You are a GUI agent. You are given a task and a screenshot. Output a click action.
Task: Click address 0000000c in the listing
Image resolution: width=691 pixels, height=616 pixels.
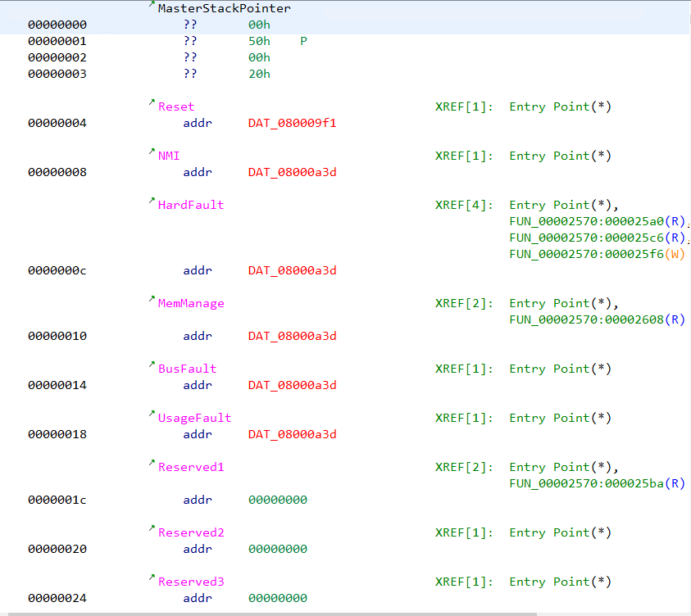coord(57,270)
